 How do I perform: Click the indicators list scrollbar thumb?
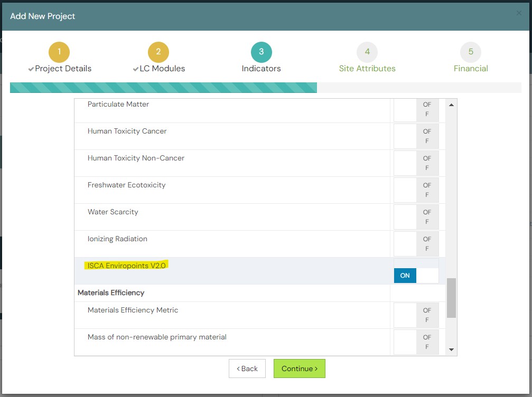[451, 298]
